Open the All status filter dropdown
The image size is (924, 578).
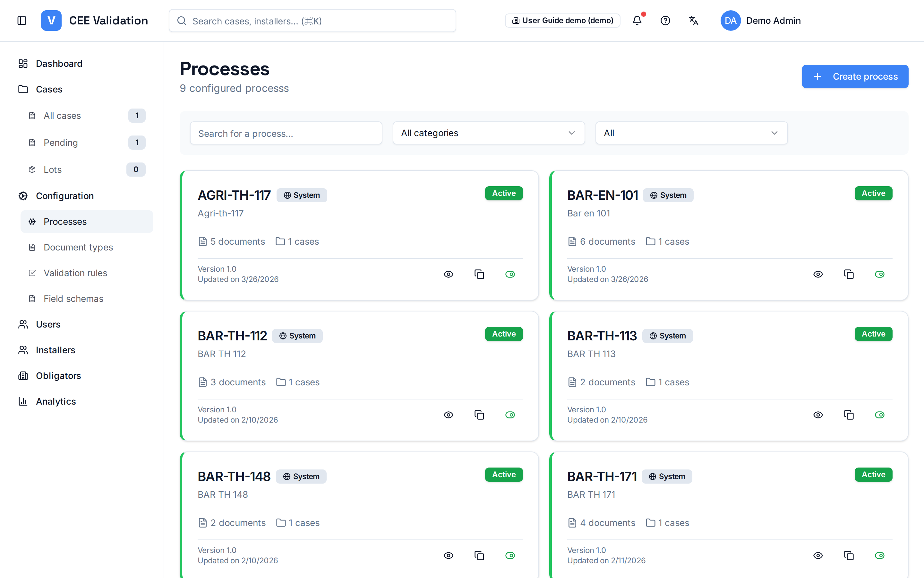coord(691,133)
